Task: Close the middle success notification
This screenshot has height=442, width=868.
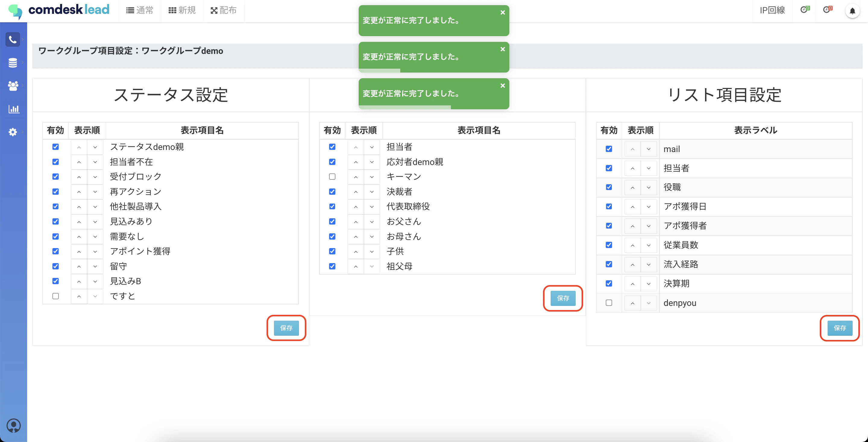Action: pos(502,49)
